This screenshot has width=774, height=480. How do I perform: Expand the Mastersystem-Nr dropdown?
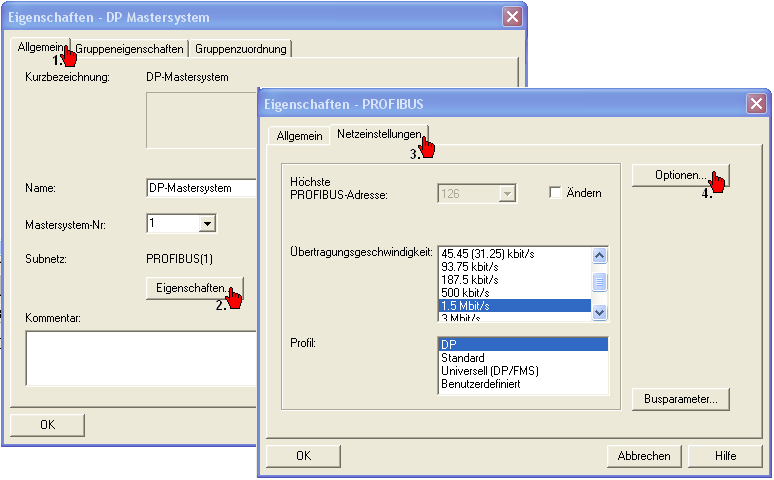click(x=207, y=224)
